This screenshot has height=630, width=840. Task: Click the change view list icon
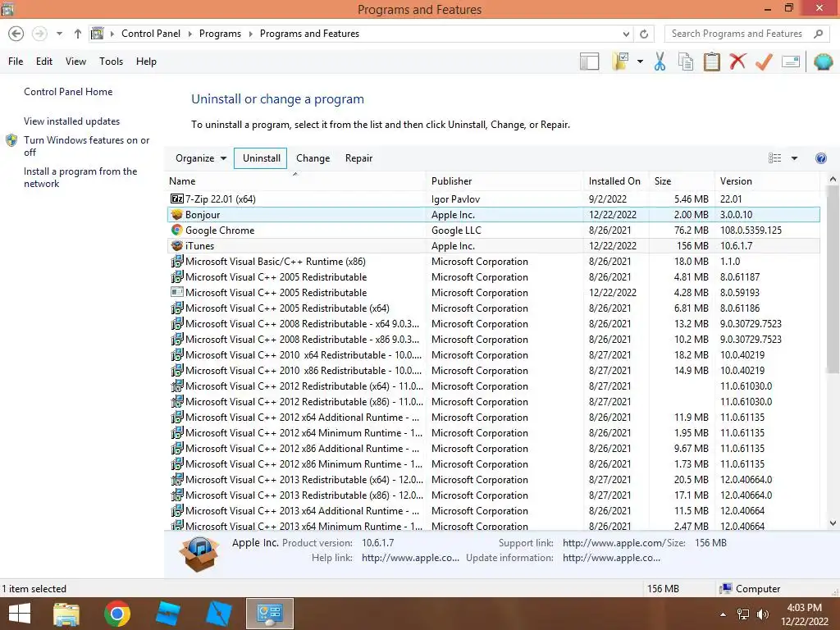pyautogui.click(x=774, y=158)
